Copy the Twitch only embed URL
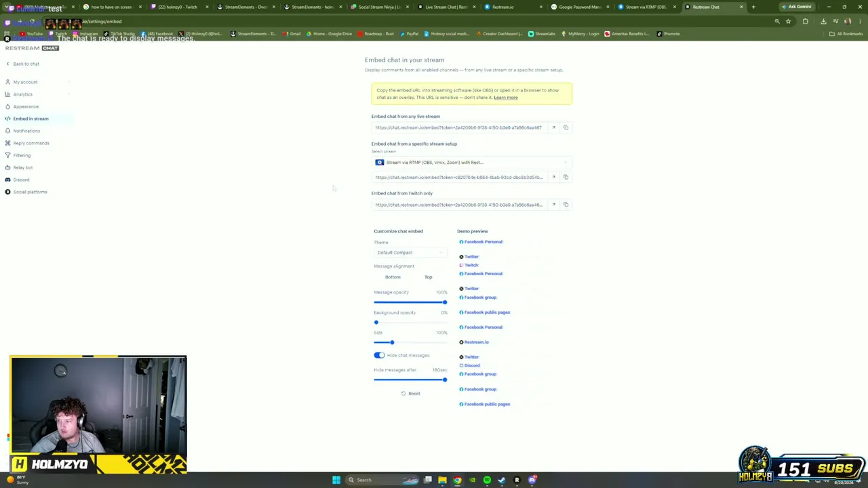The width and height of the screenshot is (868, 488). point(566,205)
